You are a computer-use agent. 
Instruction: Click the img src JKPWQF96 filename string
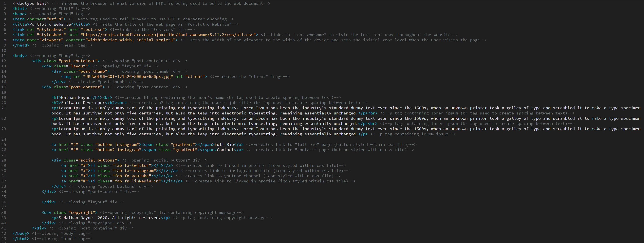[128, 76]
